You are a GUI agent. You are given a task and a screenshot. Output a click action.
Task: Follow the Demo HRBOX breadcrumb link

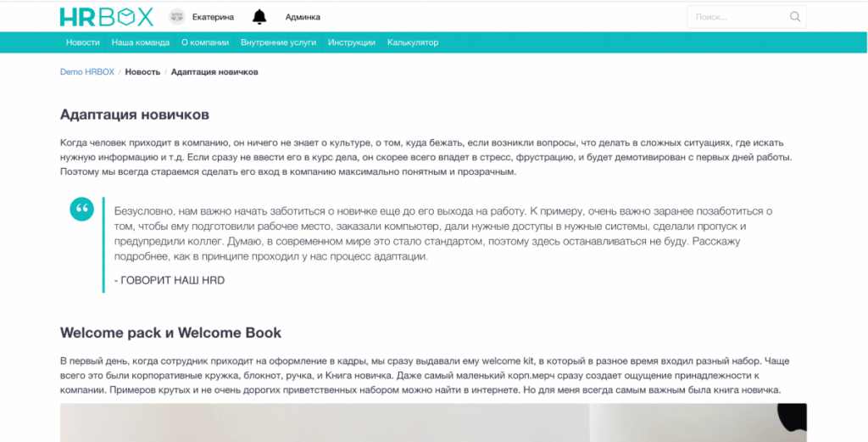click(87, 72)
